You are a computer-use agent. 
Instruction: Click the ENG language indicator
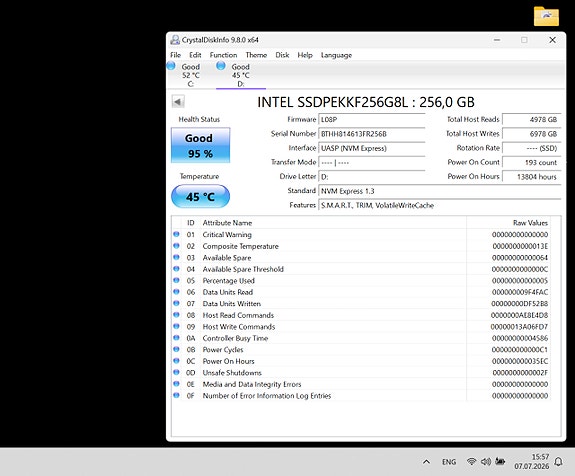point(449,462)
